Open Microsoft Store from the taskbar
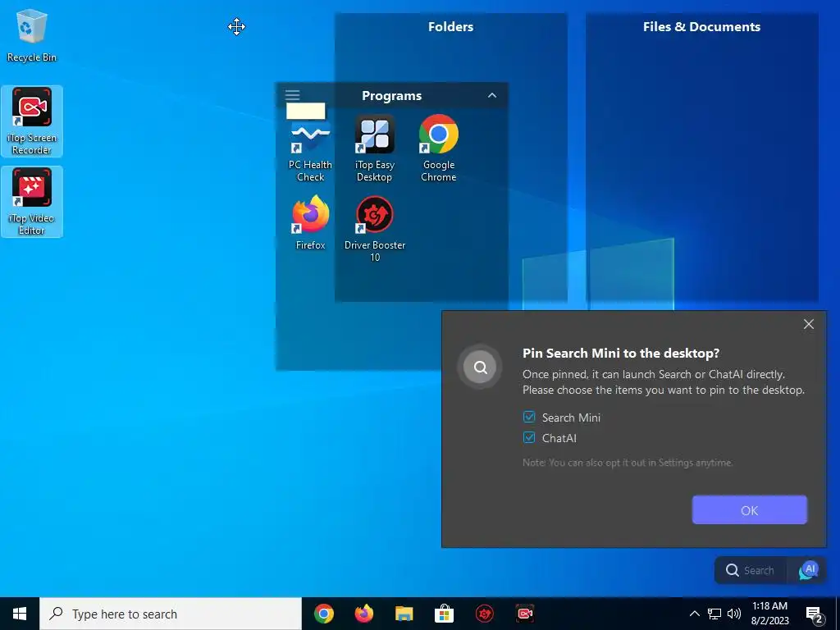Image resolution: width=840 pixels, height=630 pixels. point(444,614)
